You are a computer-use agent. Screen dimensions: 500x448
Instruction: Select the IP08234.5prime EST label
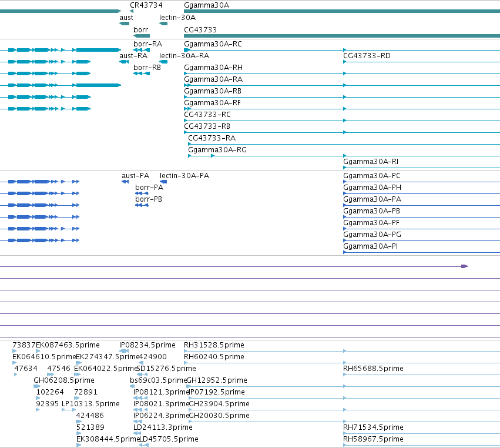(147, 345)
